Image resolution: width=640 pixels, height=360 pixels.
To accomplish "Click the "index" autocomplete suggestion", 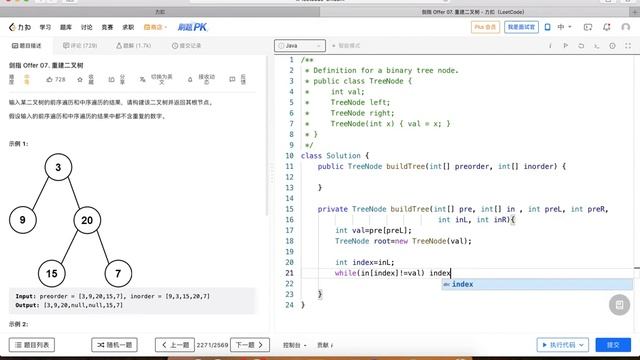I will pyautogui.click(x=537, y=284).
